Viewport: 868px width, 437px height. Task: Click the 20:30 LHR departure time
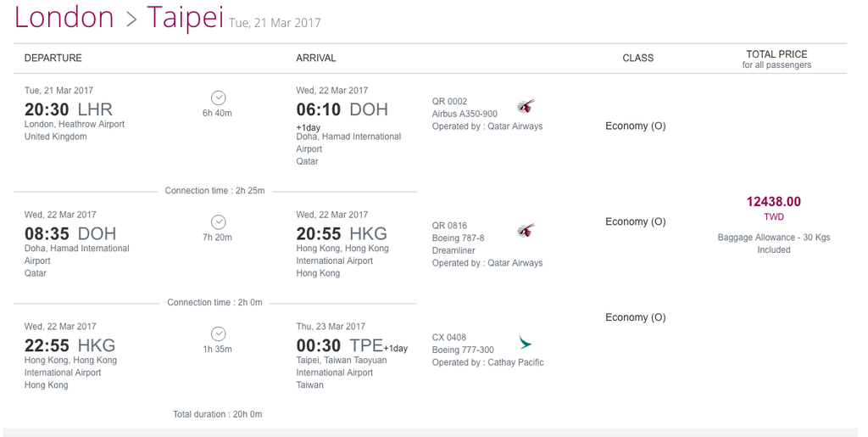69,109
